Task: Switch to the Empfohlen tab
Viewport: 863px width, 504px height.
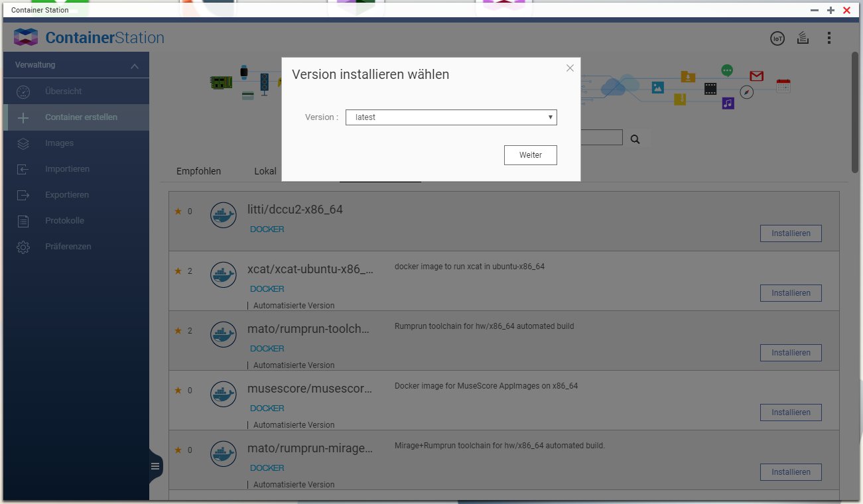Action: coord(198,171)
